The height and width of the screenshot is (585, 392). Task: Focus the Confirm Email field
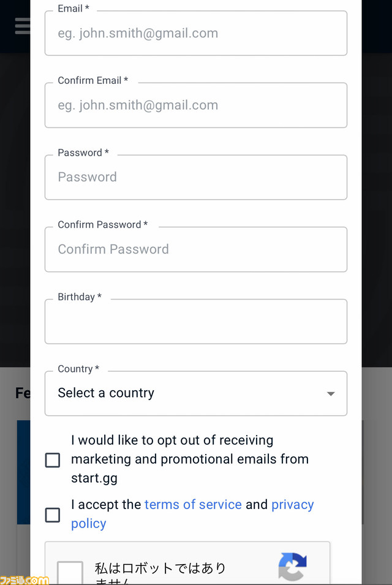[195, 105]
